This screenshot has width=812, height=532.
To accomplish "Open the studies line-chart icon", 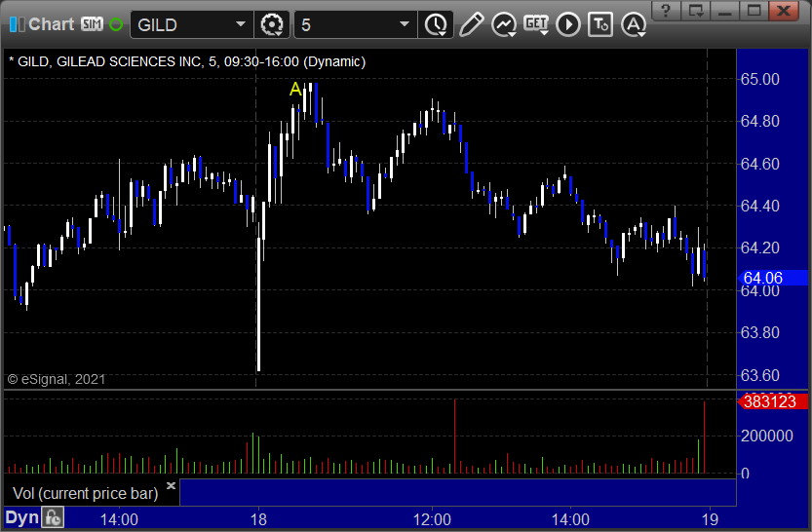I will pyautogui.click(x=503, y=24).
